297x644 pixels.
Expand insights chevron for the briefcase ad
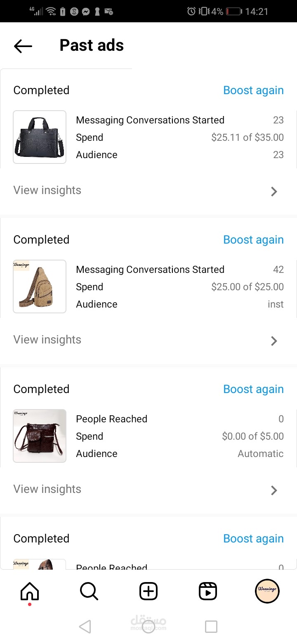pos(274,191)
